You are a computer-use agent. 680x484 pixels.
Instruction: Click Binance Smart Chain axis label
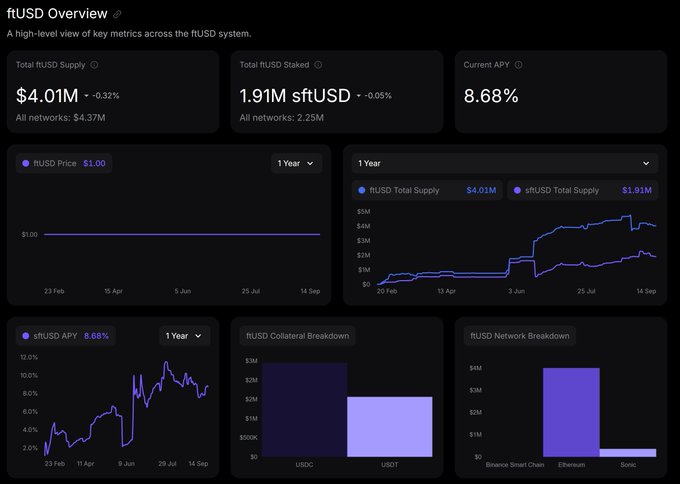tap(515, 464)
